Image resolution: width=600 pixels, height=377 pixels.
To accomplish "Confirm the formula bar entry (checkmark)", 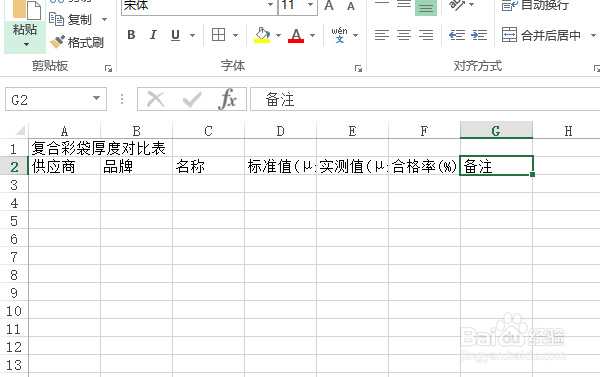I will (x=192, y=100).
